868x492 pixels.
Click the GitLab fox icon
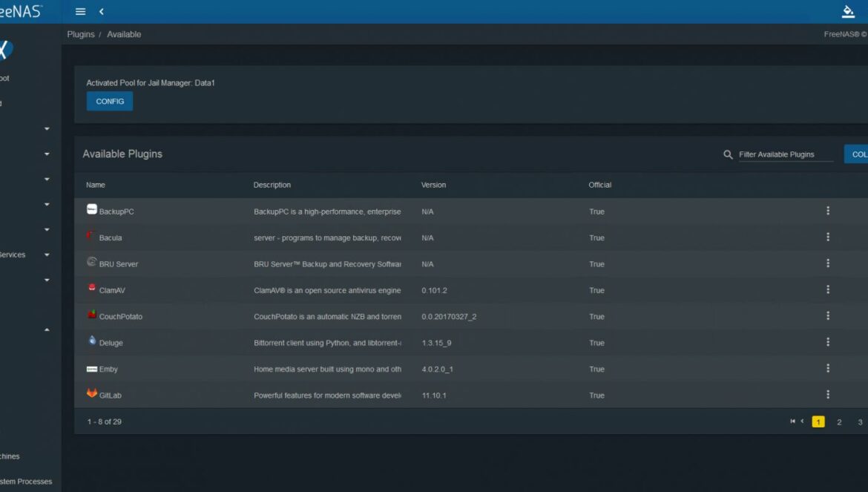tap(92, 393)
